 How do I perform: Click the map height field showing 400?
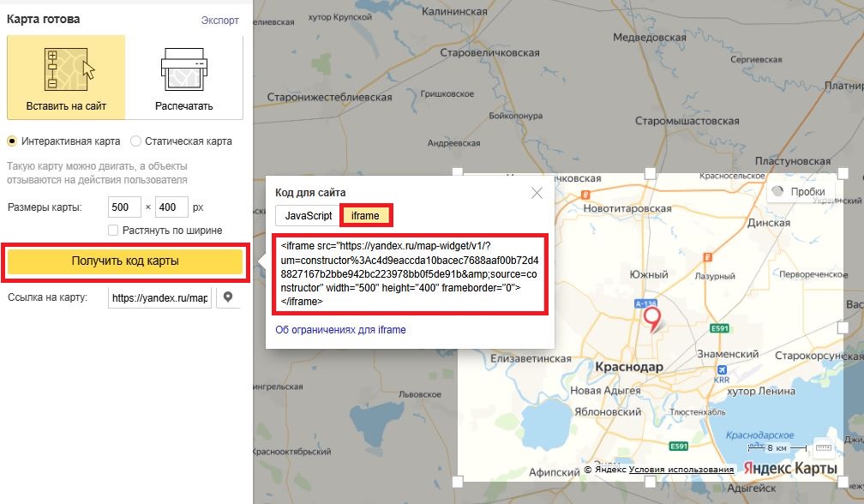(172, 207)
